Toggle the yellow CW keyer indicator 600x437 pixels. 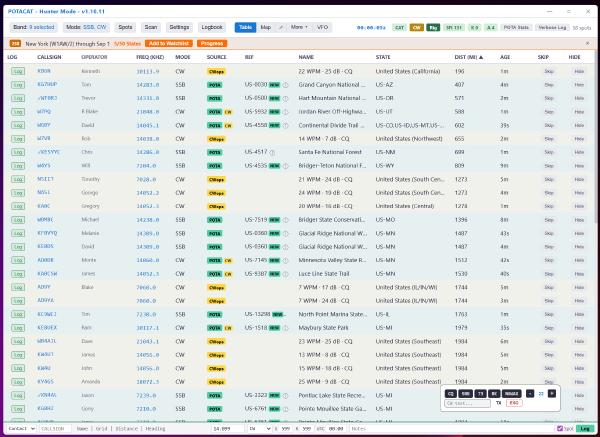tap(416, 28)
